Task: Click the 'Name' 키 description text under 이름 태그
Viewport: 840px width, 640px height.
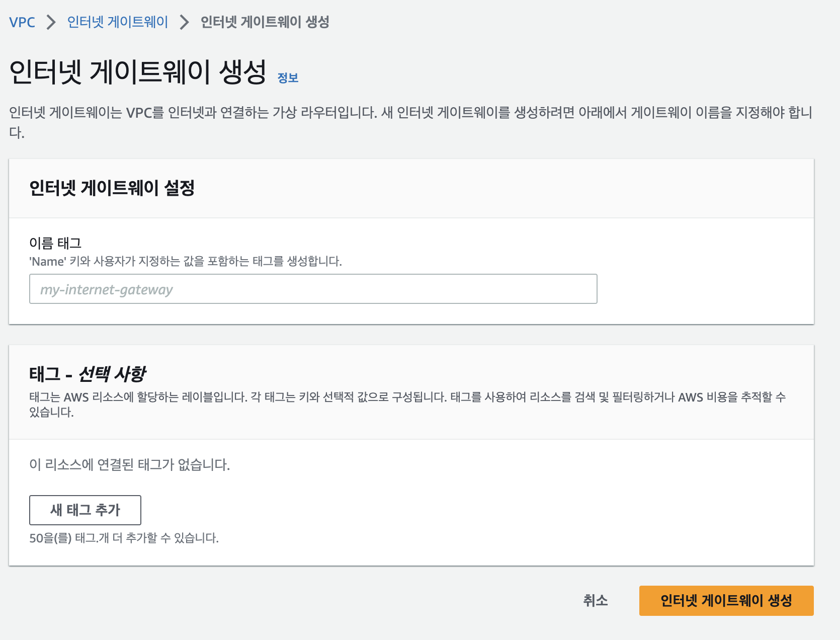Action: click(186, 261)
